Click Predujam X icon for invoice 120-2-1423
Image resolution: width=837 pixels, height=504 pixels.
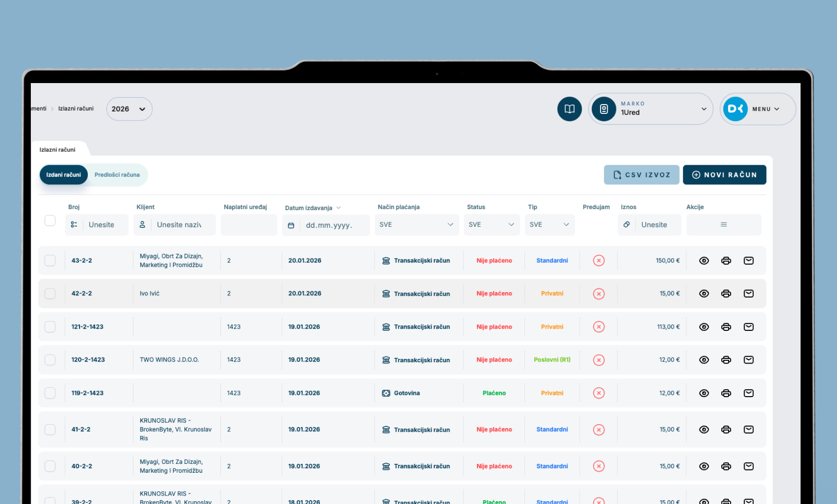tap(599, 360)
